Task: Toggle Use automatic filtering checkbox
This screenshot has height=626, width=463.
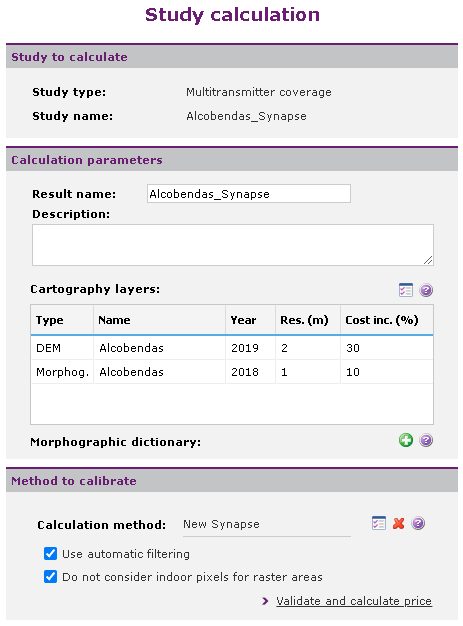Action: click(50, 554)
